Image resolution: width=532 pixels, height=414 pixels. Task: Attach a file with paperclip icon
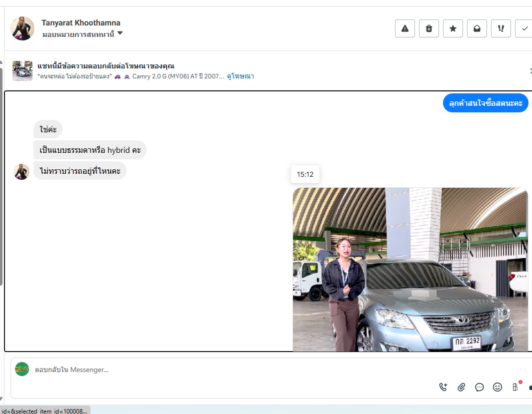click(461, 387)
